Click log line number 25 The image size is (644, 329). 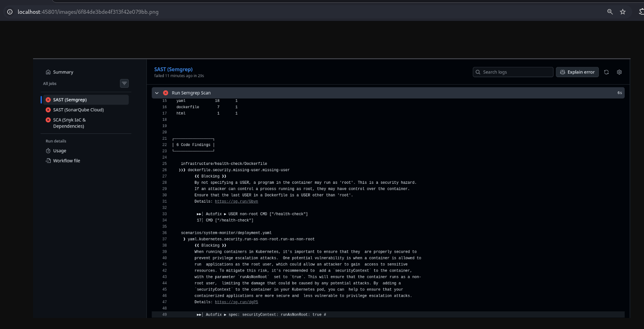click(165, 164)
